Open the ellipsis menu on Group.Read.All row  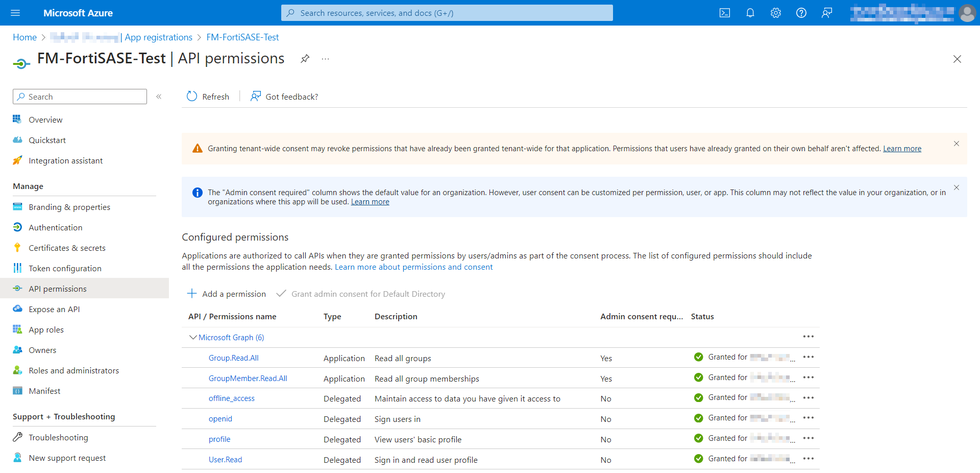pos(808,357)
